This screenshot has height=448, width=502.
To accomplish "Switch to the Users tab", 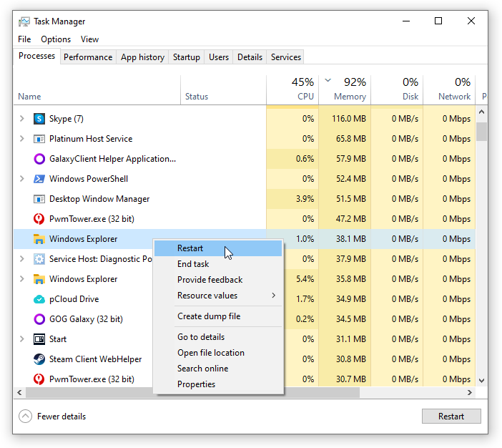I will [x=219, y=57].
